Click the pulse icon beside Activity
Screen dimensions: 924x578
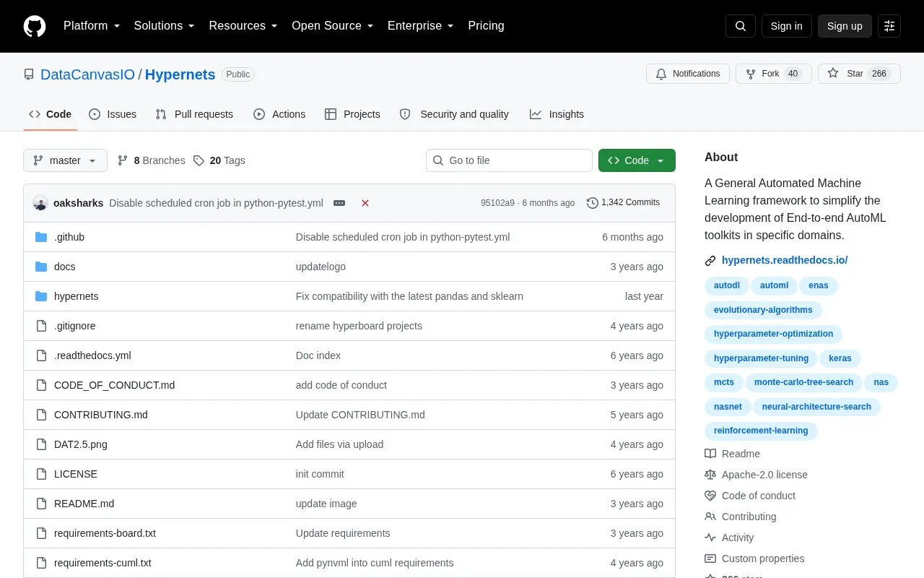click(x=710, y=538)
